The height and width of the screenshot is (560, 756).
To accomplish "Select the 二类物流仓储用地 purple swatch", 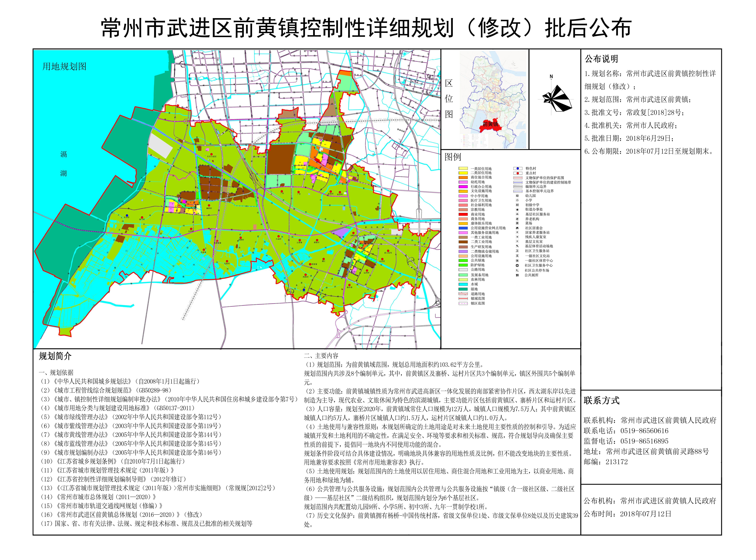I will (x=463, y=251).
